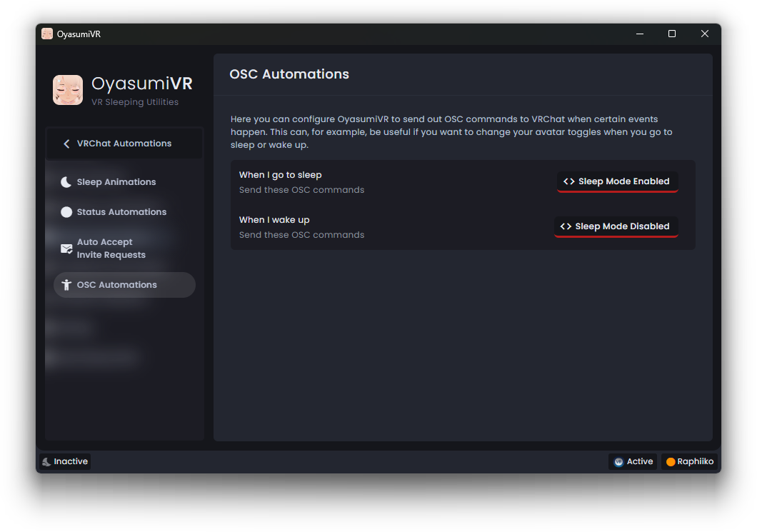
Task: Maximize the OyasumiVR window
Action: point(671,34)
